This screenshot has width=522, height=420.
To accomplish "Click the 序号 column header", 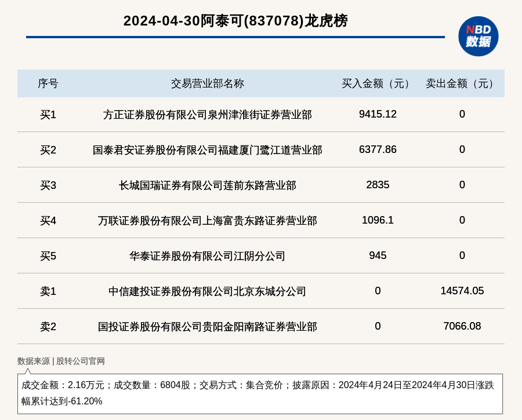I will tap(48, 83).
